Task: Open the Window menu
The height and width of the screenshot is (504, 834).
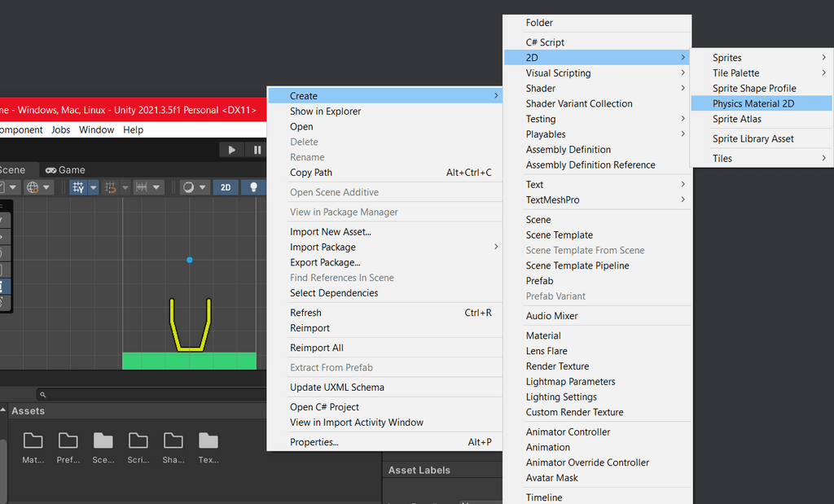Action: tap(96, 129)
